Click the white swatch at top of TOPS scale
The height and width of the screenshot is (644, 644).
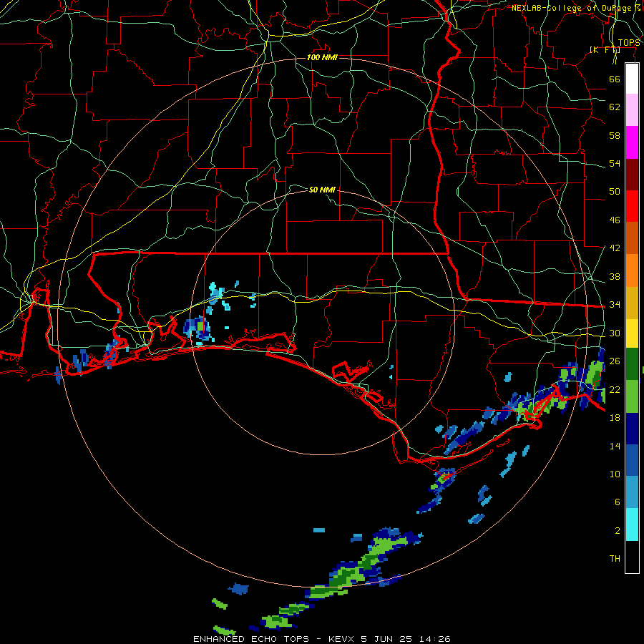pos(632,79)
